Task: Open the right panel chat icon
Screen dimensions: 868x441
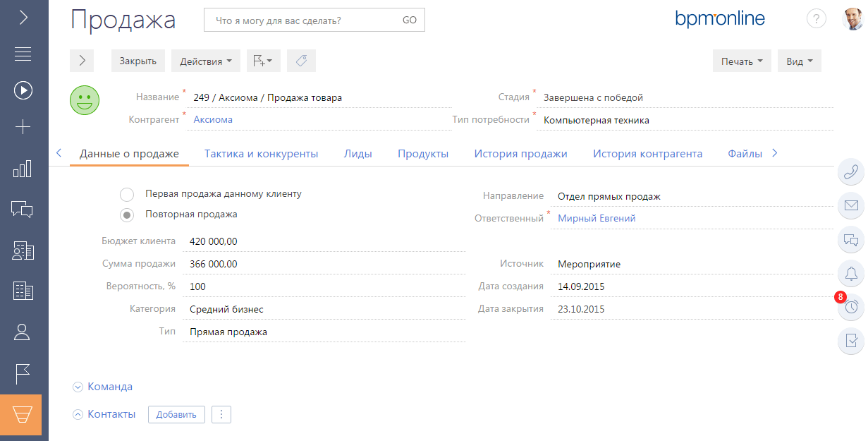Action: point(851,240)
